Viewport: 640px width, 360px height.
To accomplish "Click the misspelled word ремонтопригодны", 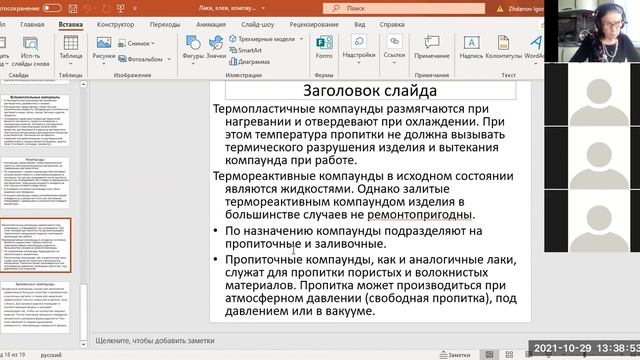I will pyautogui.click(x=420, y=215).
